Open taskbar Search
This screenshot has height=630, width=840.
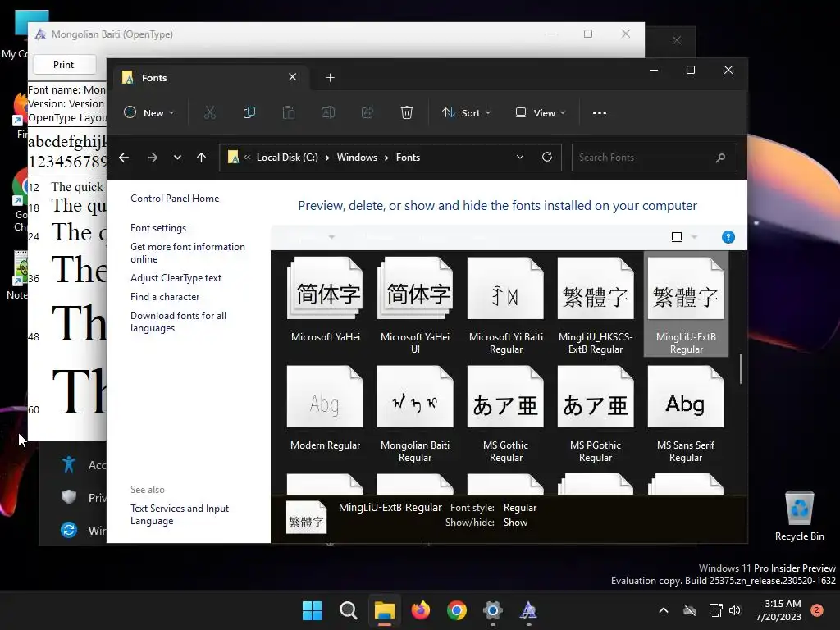tap(348, 610)
